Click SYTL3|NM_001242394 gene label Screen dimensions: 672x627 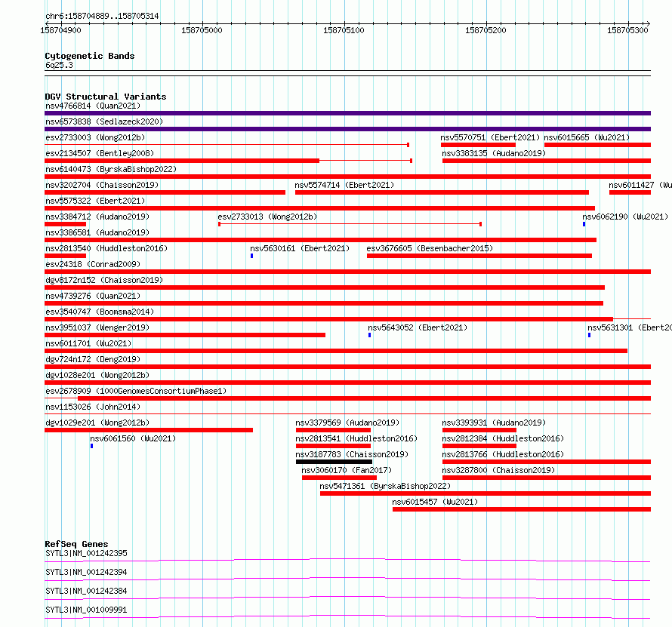pyautogui.click(x=86, y=572)
